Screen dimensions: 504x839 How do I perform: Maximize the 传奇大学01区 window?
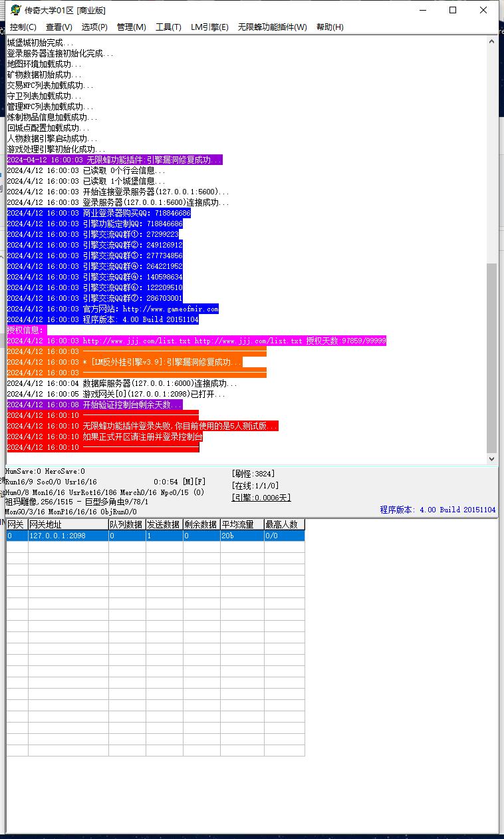click(x=453, y=10)
